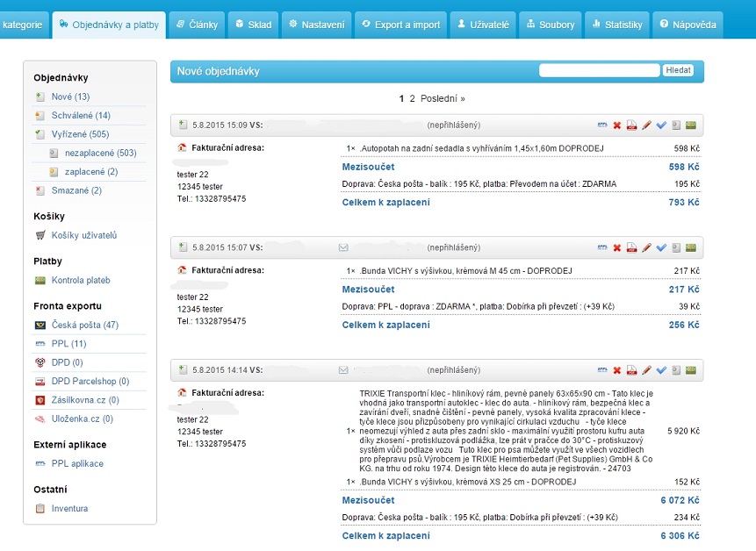Go to page 2 of orders
Screen dimensions: 756x551
click(x=412, y=98)
